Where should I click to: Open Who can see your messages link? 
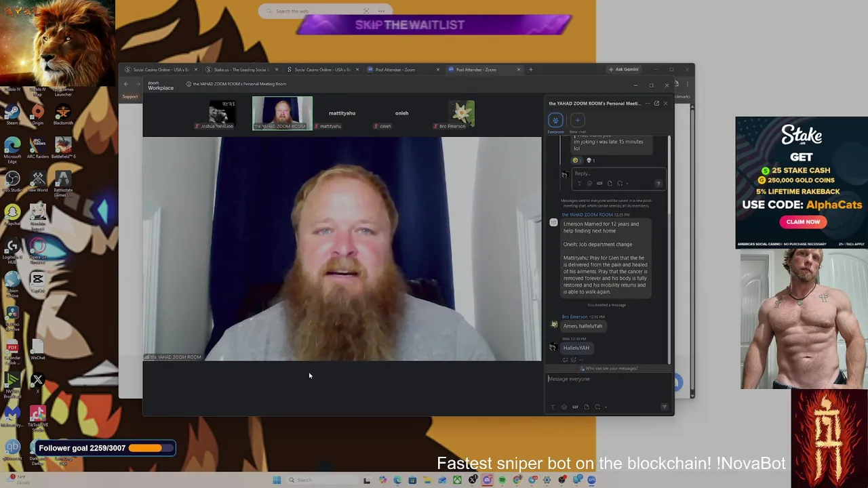(609, 369)
